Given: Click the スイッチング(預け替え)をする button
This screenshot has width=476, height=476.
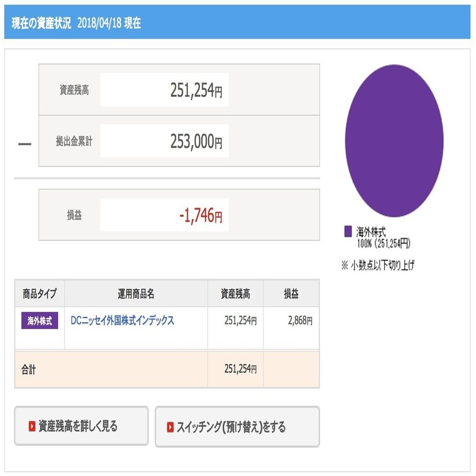Looking at the screenshot, I should point(237,427).
